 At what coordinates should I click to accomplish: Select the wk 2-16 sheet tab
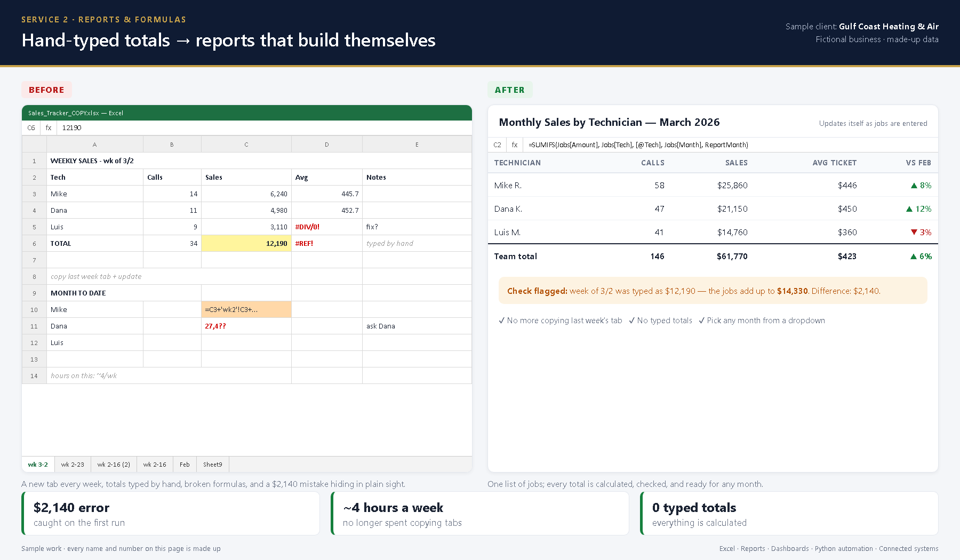[155, 465]
